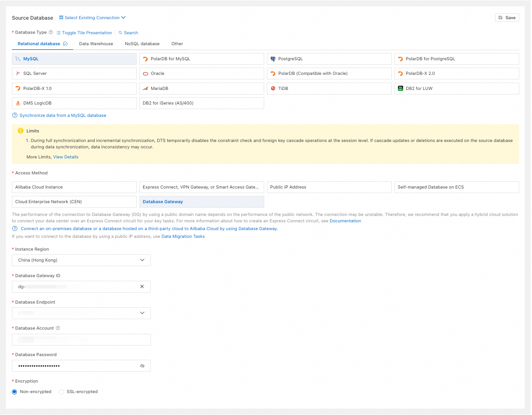Open Data Migration Tasks link
The width and height of the screenshot is (532, 415).
183,236
